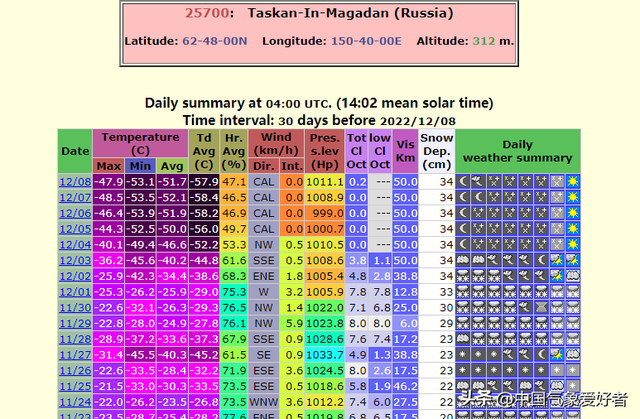Image resolution: width=640 pixels, height=419 pixels.
Task: Open the 11/24 date link
Action: click(75, 402)
